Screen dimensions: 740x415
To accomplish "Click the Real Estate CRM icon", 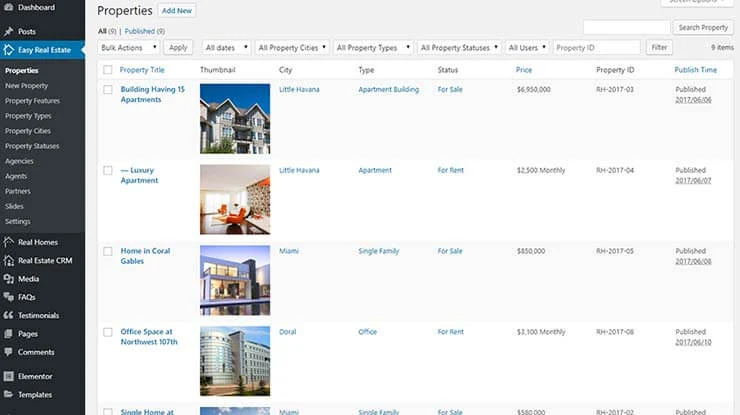I will point(8,260).
